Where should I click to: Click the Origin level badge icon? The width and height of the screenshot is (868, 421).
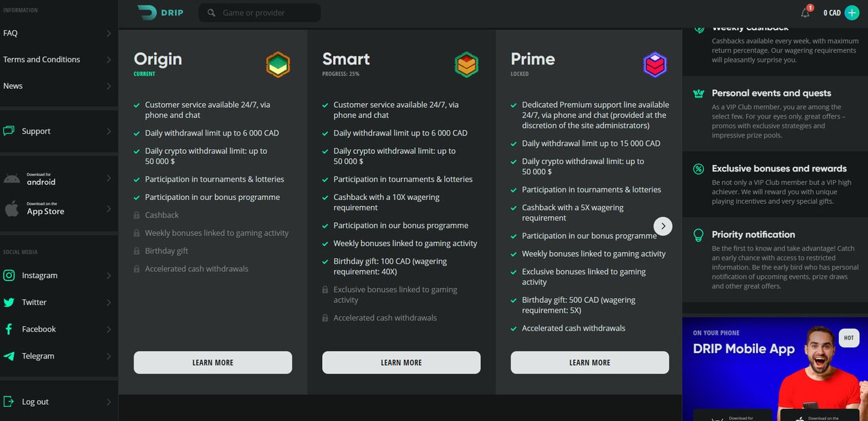point(278,65)
